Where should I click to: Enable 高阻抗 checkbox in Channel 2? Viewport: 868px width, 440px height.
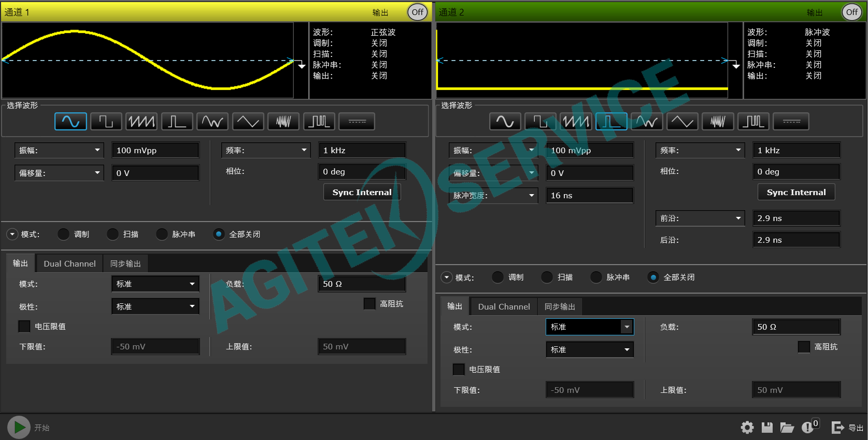pyautogui.click(x=804, y=347)
